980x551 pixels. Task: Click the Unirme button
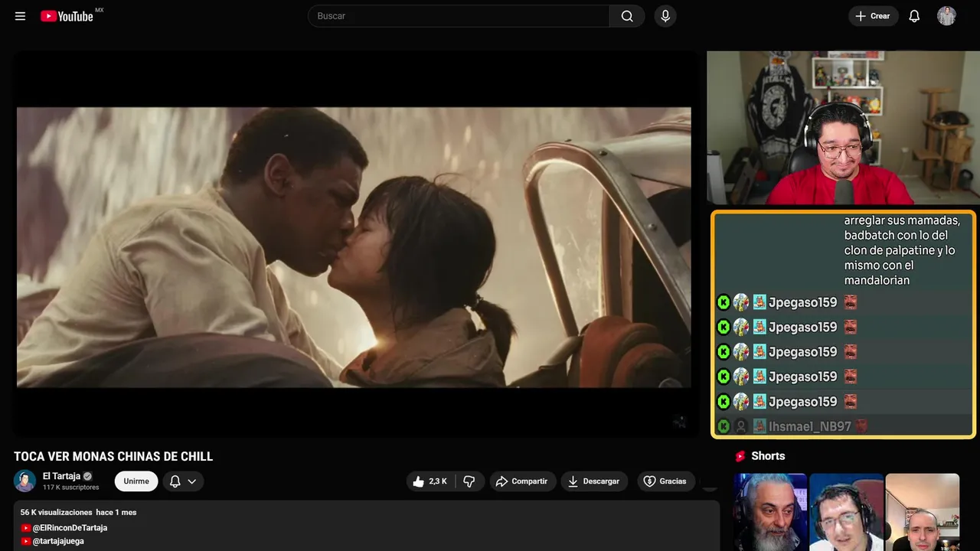click(136, 481)
